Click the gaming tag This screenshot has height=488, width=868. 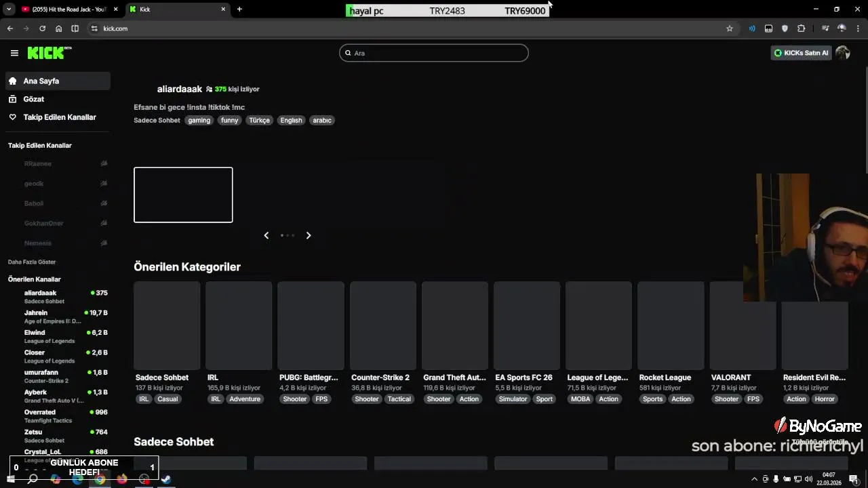(x=199, y=120)
